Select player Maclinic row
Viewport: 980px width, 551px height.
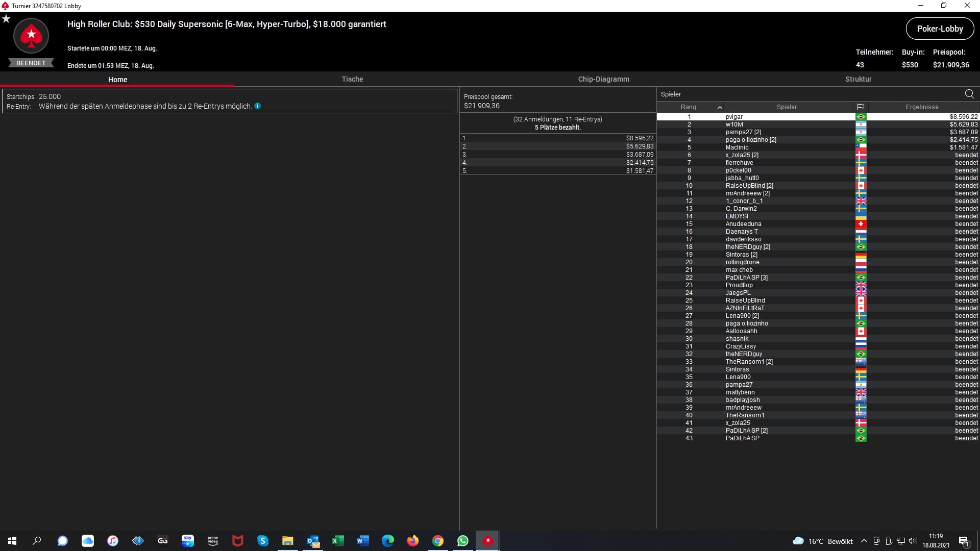coord(737,147)
